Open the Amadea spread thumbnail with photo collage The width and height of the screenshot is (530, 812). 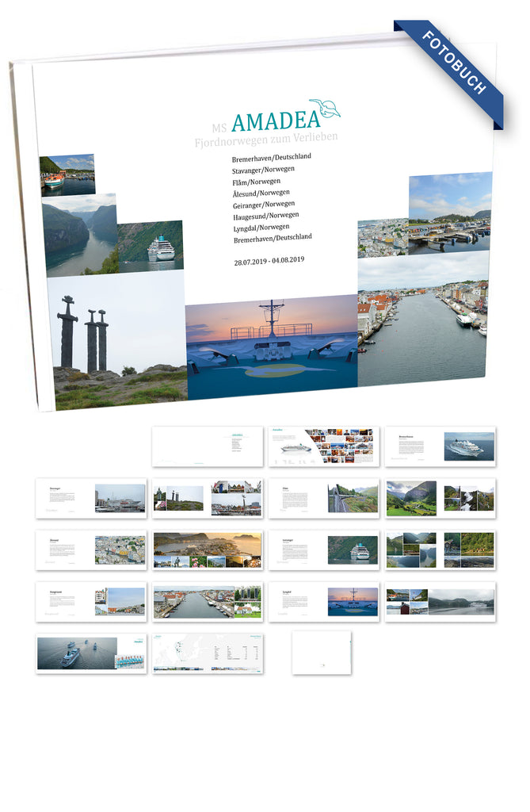[324, 446]
